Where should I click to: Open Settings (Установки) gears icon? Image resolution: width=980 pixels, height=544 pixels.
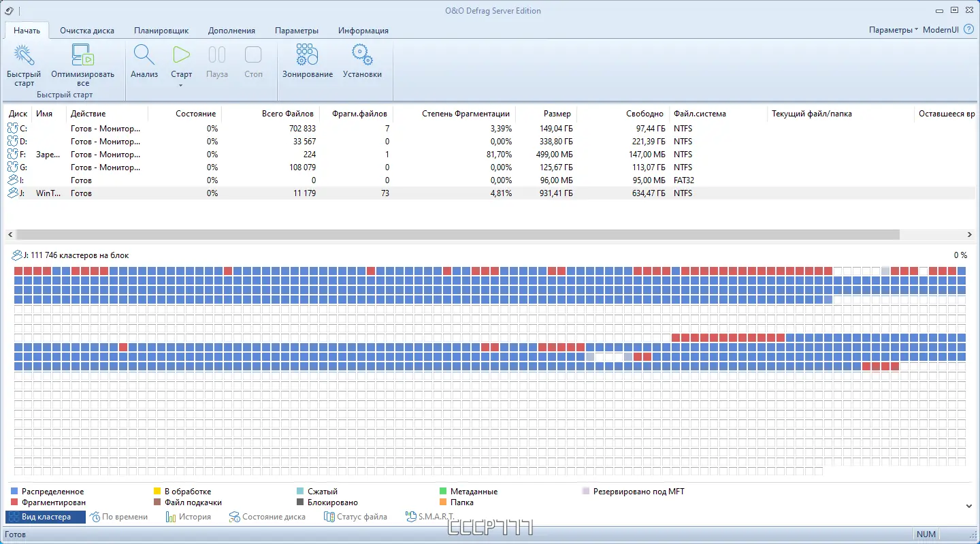coord(362,56)
